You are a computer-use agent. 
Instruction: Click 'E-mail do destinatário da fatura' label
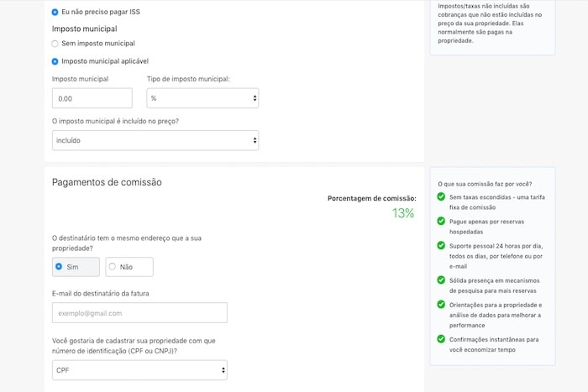click(101, 294)
